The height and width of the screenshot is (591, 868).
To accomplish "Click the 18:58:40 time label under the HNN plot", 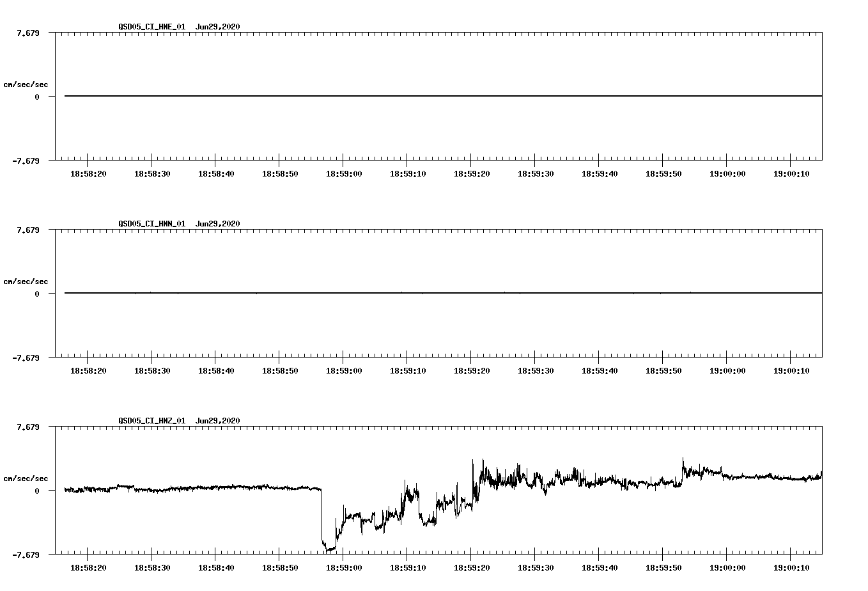I will (x=215, y=370).
